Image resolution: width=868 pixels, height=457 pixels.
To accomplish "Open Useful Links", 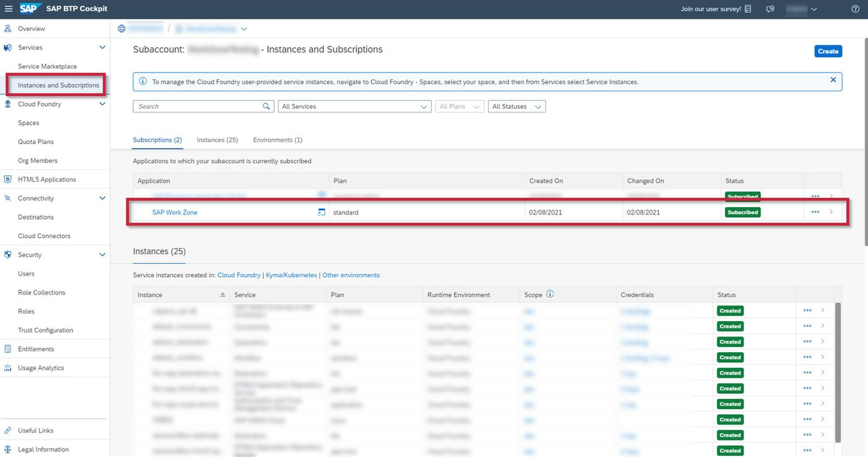I will pos(36,430).
